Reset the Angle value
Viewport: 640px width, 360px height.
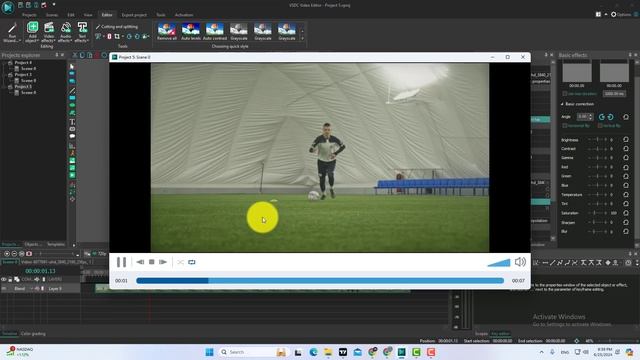[626, 117]
